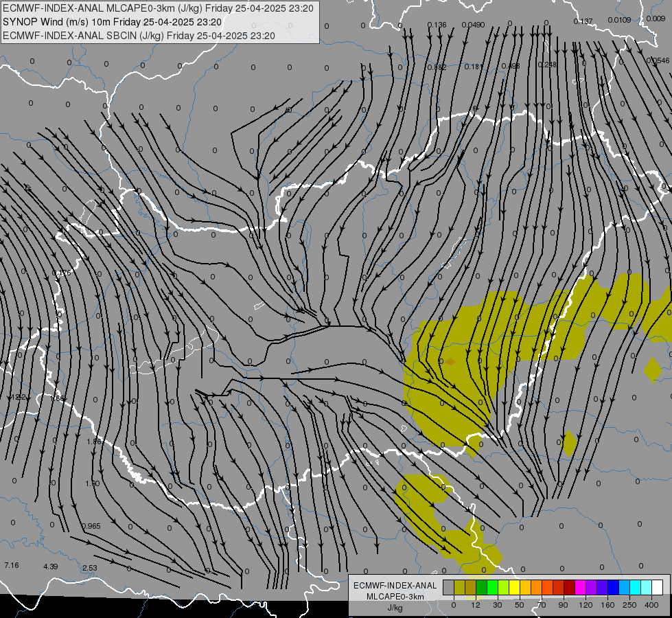Screen dimensions: 672x618
Task: Click the dark red legend swatch
Action: pos(570,587)
